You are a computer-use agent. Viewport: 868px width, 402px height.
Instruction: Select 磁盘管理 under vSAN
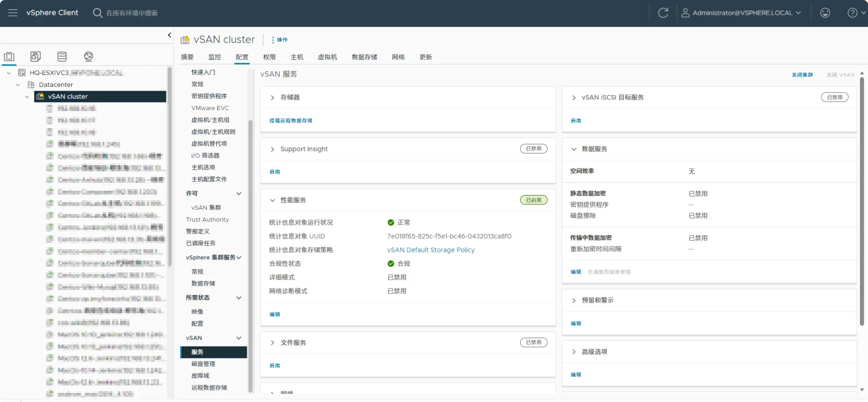coord(203,364)
